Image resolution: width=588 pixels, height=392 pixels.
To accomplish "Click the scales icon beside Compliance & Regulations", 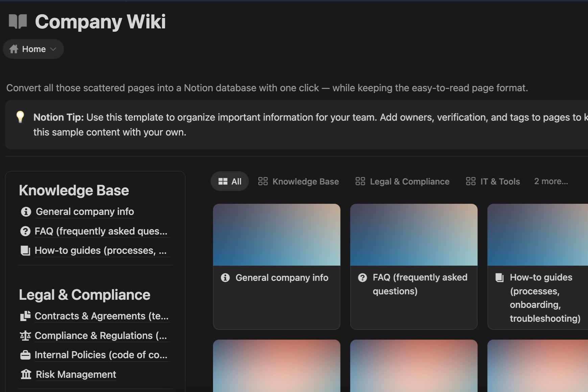I will (x=25, y=336).
